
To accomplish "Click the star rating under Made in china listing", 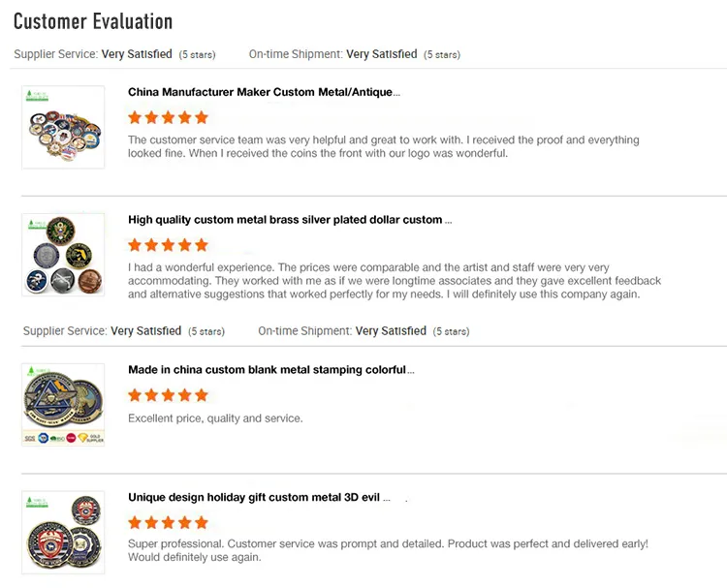I will click(x=168, y=395).
